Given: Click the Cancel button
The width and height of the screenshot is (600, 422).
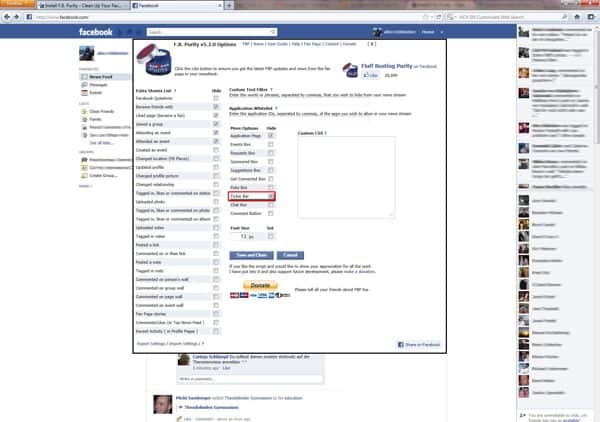Looking at the screenshot, I should (x=290, y=255).
